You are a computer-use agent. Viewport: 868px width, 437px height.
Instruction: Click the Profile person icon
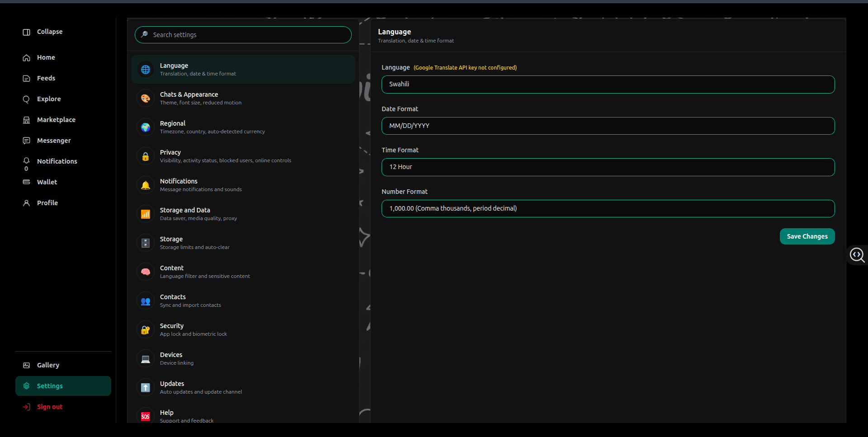coord(27,203)
